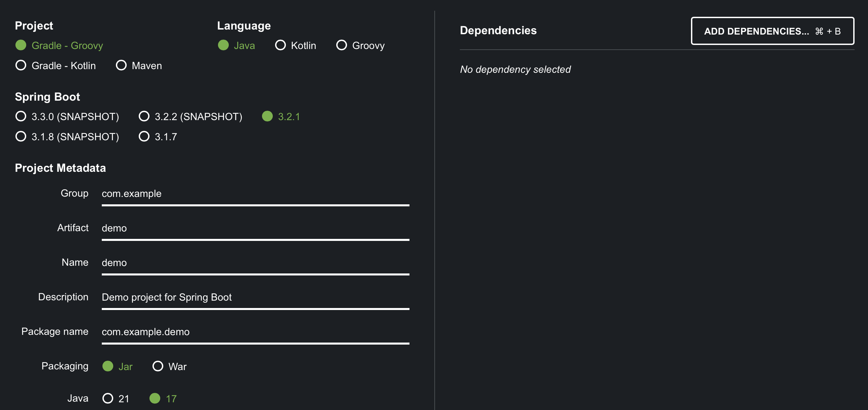
Task: Choose Maven as the project type
Action: 139,66
